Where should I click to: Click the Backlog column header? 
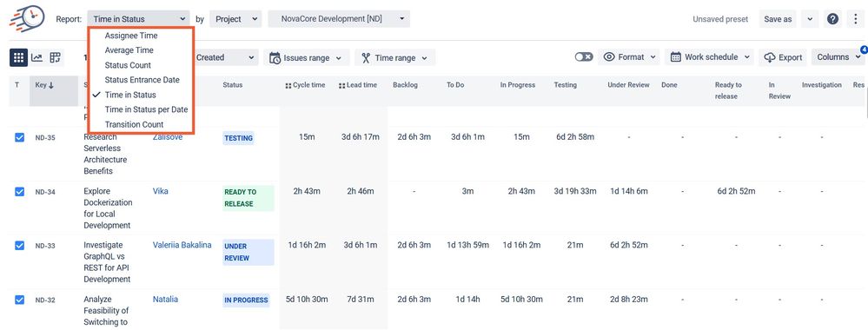(x=405, y=85)
